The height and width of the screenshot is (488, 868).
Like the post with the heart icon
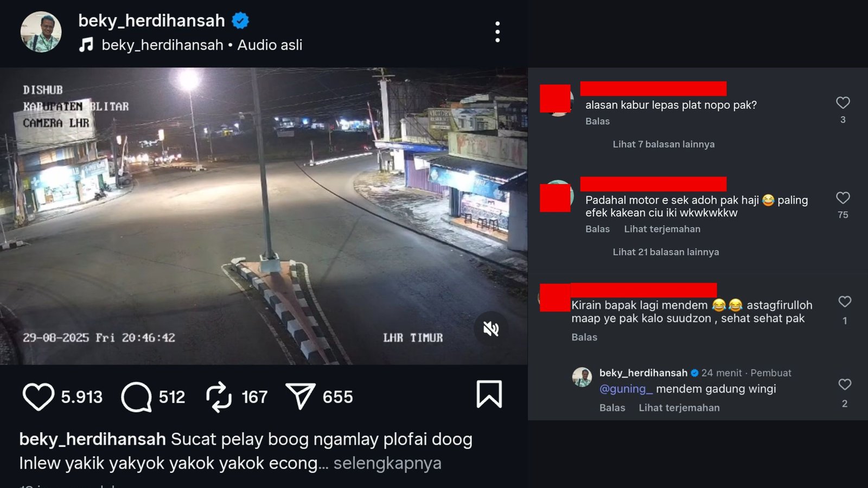click(x=38, y=396)
